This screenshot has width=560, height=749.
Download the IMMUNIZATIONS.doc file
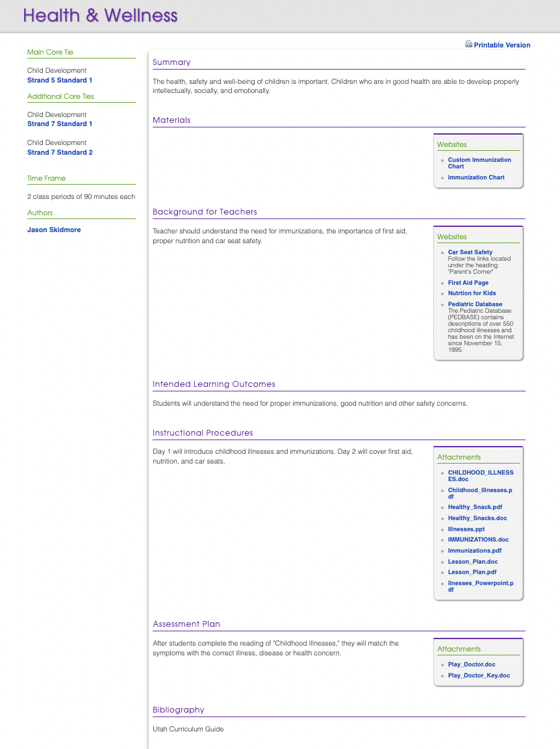click(478, 540)
